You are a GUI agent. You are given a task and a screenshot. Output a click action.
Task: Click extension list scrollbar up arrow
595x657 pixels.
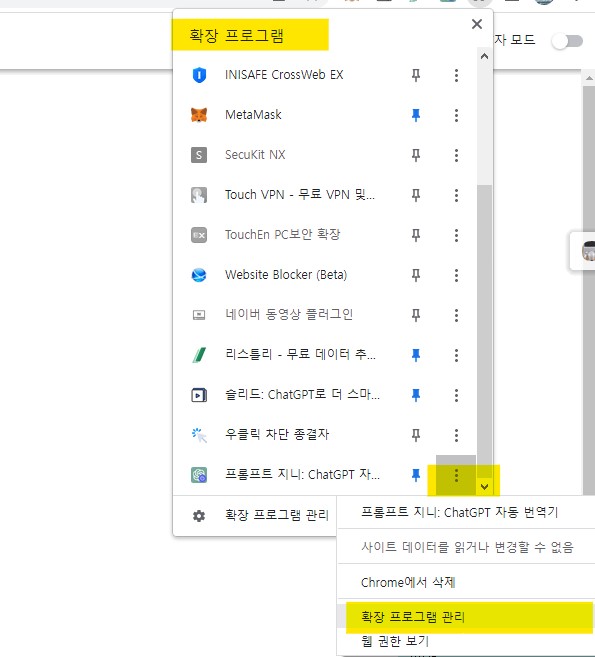[484, 56]
